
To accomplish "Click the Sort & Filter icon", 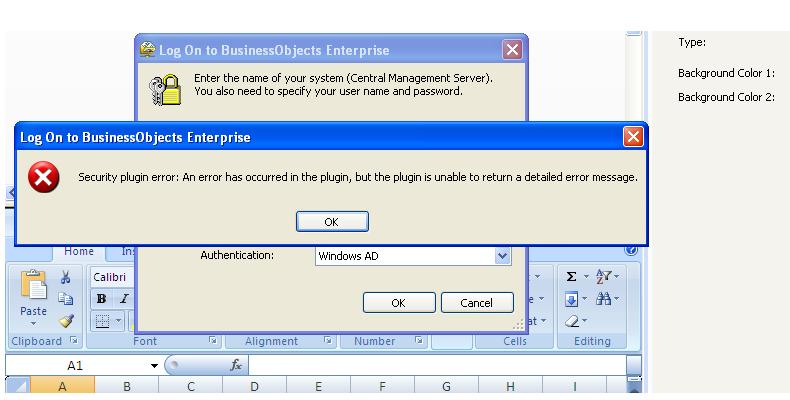I will click(604, 277).
